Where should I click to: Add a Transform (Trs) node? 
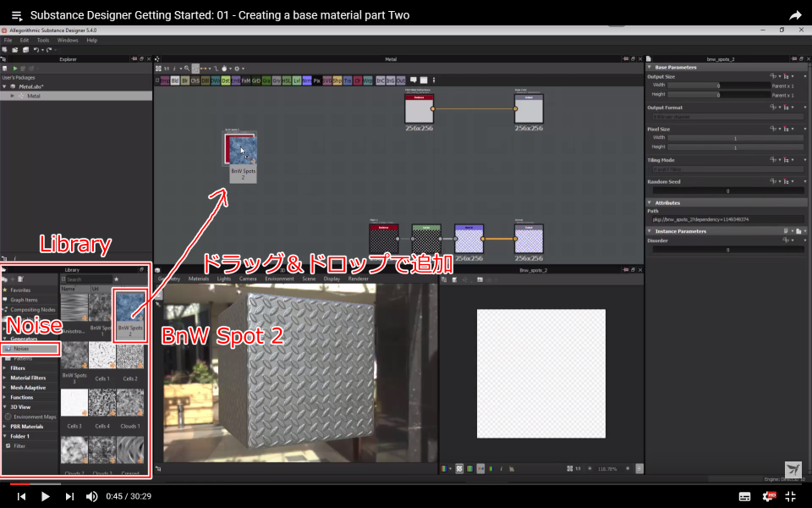tap(348, 81)
